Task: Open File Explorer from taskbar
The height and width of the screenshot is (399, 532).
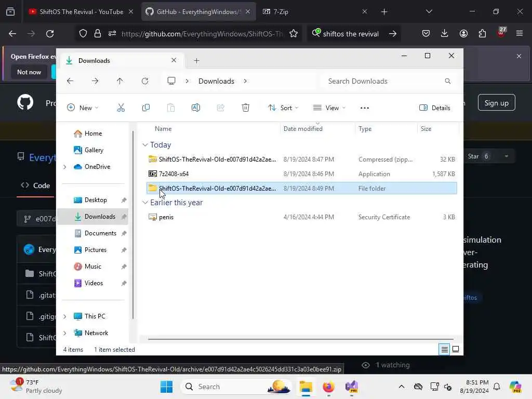Action: point(305,387)
